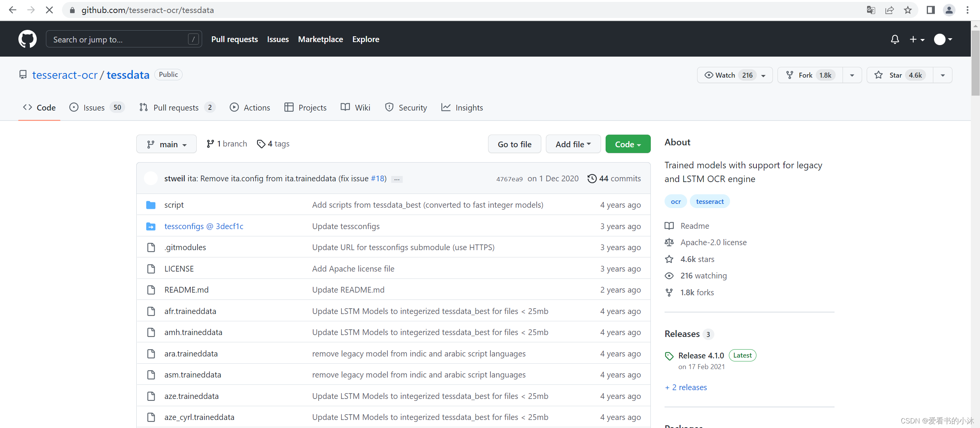The image size is (980, 428).
Task: Open the tesseract-ocr owner link
Action: [65, 75]
